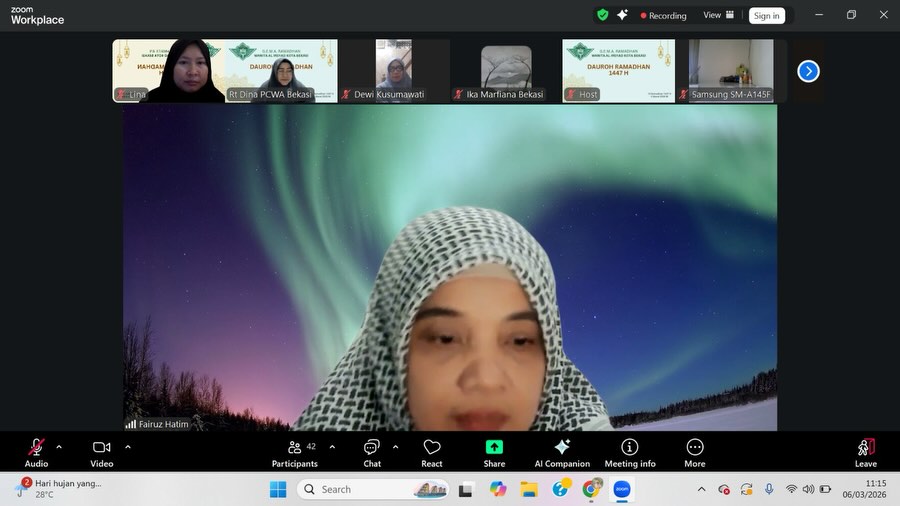Expand audio options arrow next to Audio
Screen dimensions: 900x506
(x=59, y=447)
